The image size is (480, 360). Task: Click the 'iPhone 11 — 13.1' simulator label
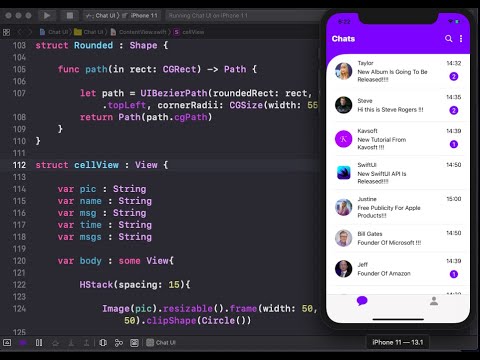click(398, 342)
